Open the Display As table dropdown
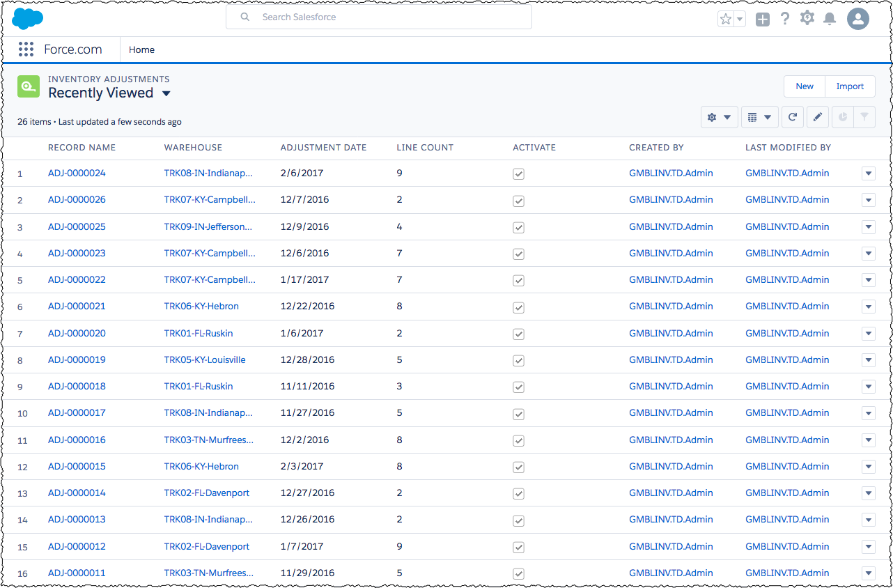The image size is (893, 588). click(x=759, y=118)
